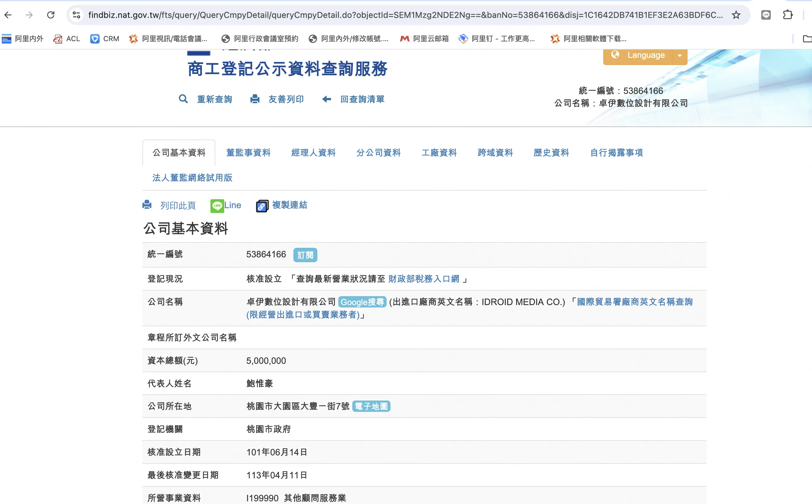Click the 訂閱 subscribe button

(305, 255)
